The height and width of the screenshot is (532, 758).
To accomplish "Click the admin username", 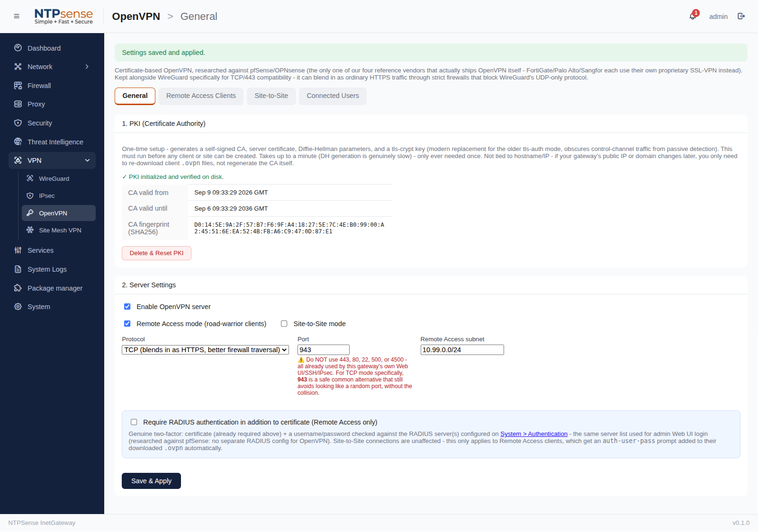I will [x=718, y=17].
